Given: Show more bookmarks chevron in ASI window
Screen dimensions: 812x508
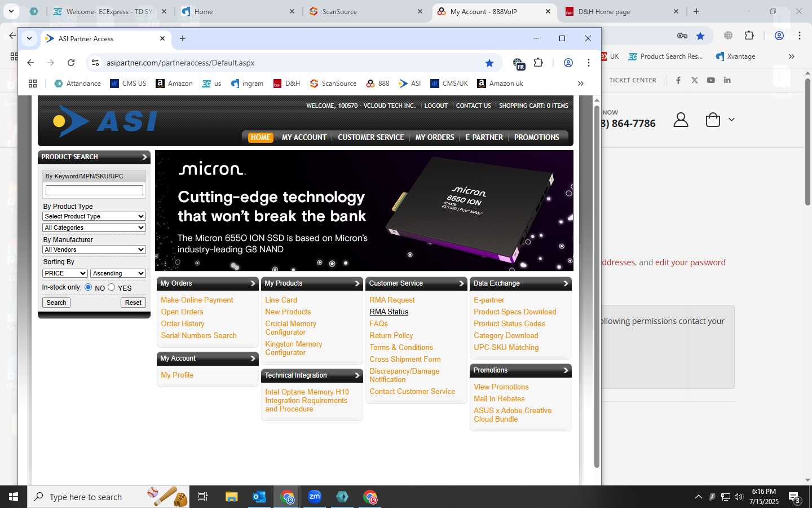Looking at the screenshot, I should point(580,84).
